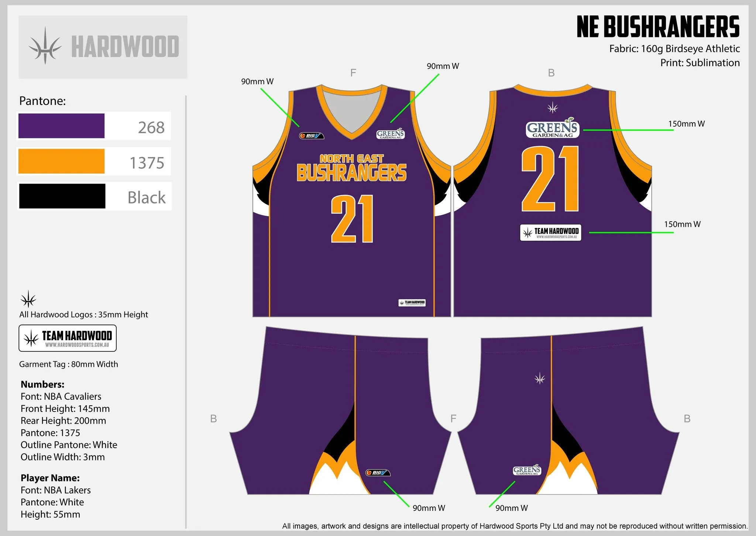Click the 'B' label left of the shorts

click(x=213, y=419)
